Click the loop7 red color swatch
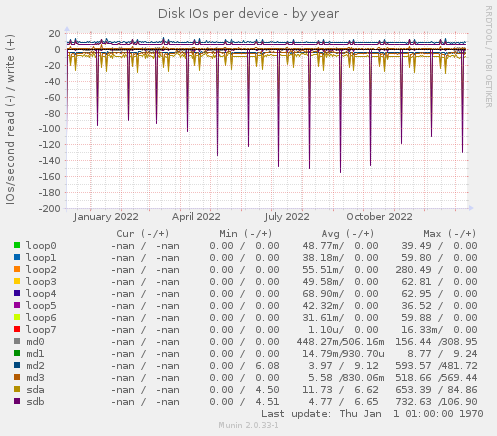Image resolution: width=497 pixels, height=436 pixels. pyautogui.click(x=17, y=329)
